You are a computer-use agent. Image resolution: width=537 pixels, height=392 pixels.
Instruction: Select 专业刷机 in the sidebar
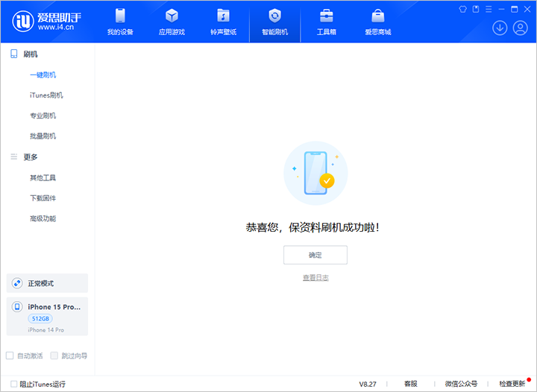pos(43,116)
